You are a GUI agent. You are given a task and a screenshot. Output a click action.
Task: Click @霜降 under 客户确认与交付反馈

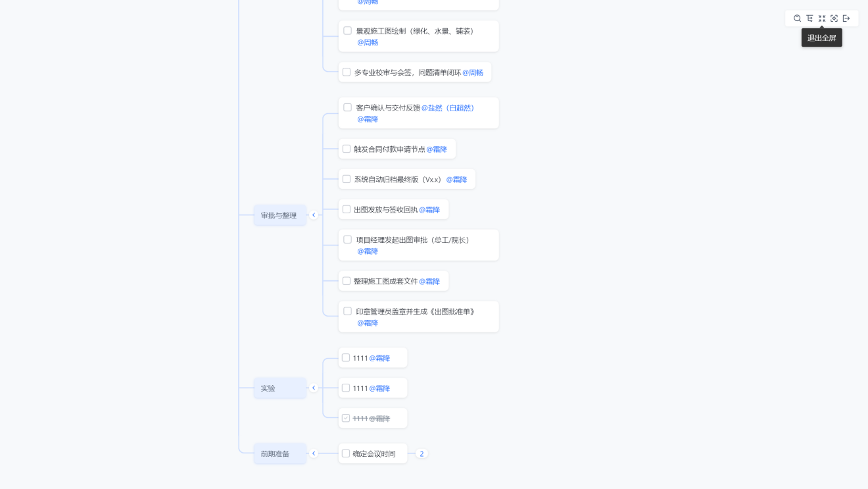pyautogui.click(x=368, y=119)
